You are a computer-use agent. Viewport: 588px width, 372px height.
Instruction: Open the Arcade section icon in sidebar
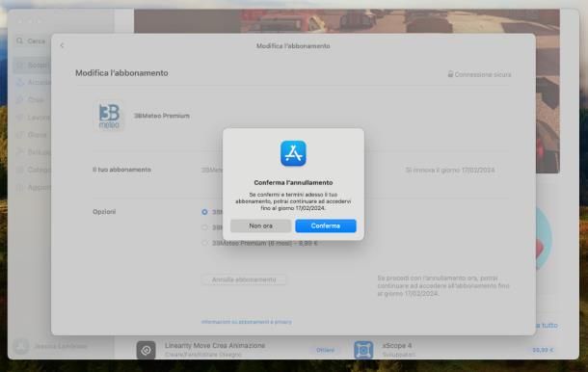click(x=20, y=83)
